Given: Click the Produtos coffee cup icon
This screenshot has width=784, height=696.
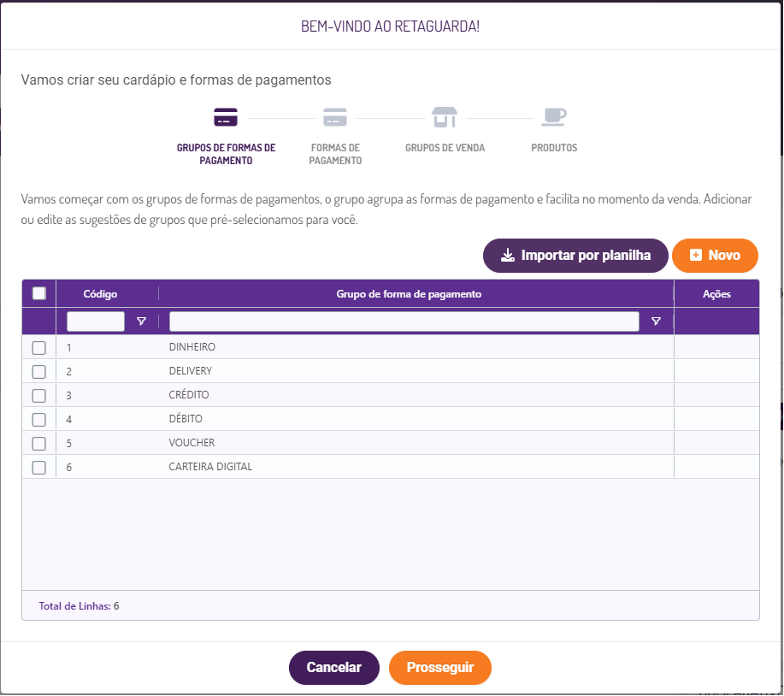Looking at the screenshot, I should tap(554, 117).
